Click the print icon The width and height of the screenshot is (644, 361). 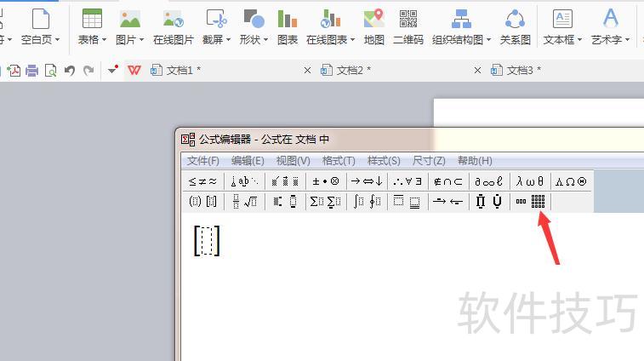[31, 71]
